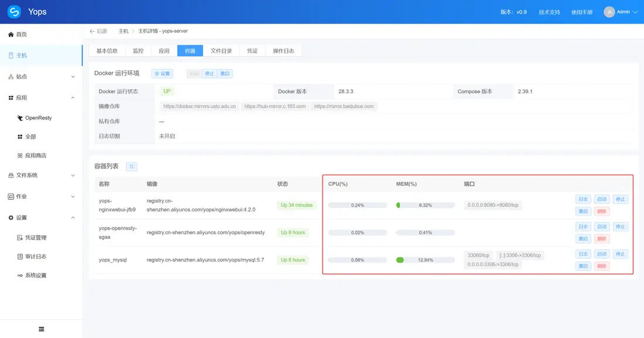Switch to the 监控 tab
Screen dimensions: 644x338
pos(138,51)
